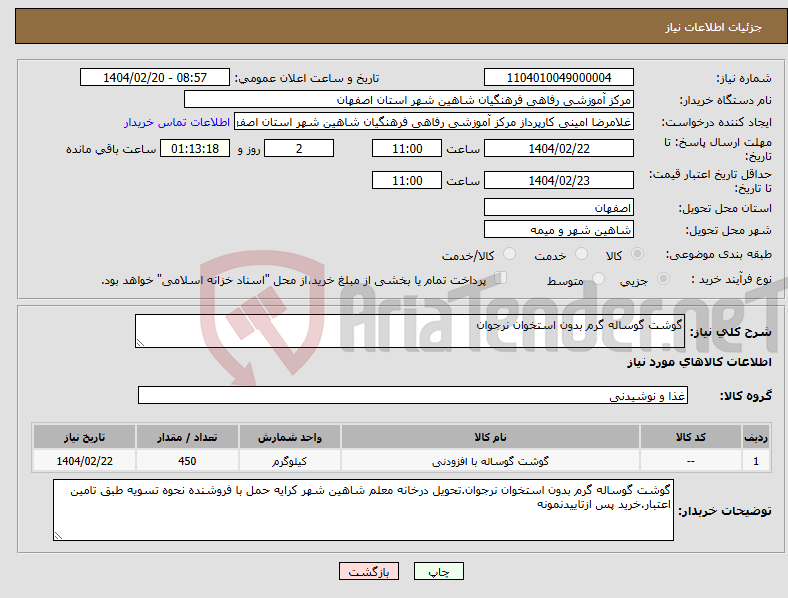Click the کد کالا column header
Screen dimensions: 788x598
pos(691,437)
